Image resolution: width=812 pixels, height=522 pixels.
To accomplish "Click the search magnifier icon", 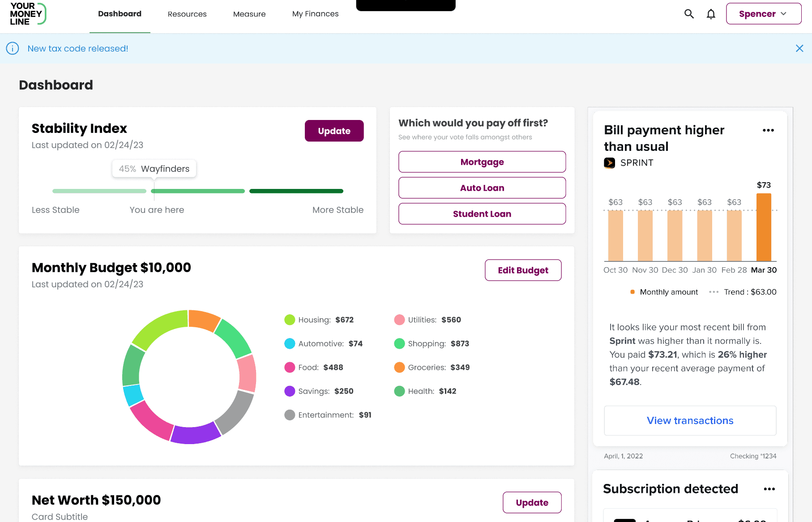I will (689, 14).
